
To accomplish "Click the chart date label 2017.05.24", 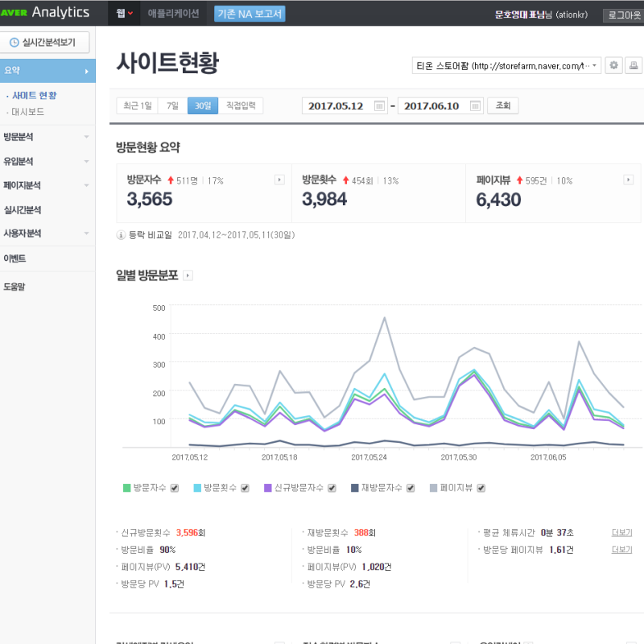I will pyautogui.click(x=369, y=457).
